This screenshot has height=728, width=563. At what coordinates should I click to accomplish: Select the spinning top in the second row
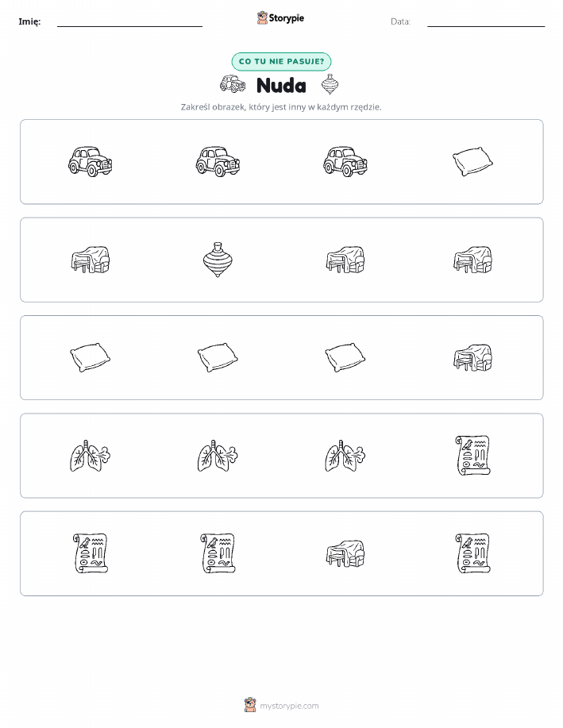pos(218,260)
